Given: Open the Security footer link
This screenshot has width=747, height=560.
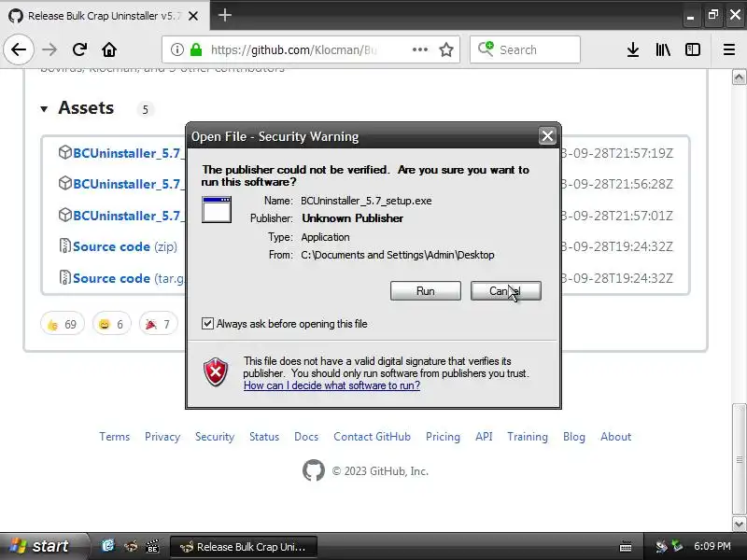Looking at the screenshot, I should tap(215, 437).
